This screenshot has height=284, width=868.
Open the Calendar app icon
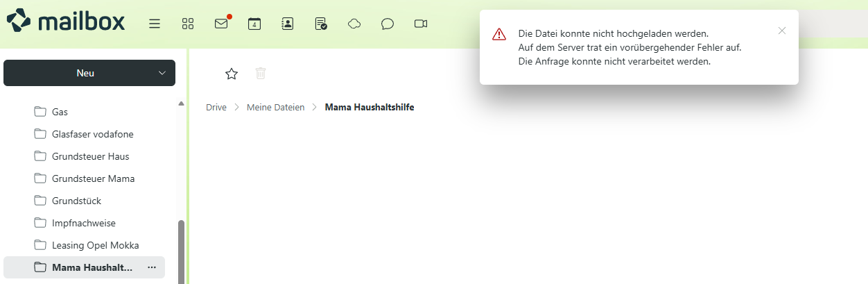pyautogui.click(x=254, y=24)
